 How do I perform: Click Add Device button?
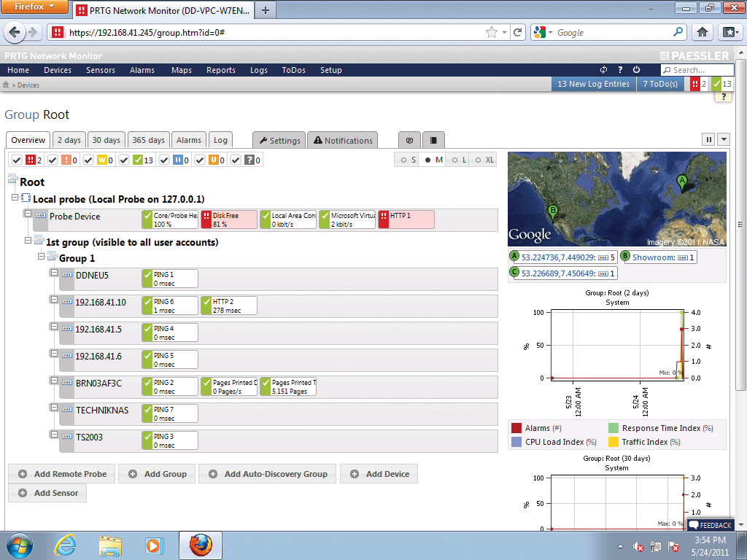click(379, 474)
